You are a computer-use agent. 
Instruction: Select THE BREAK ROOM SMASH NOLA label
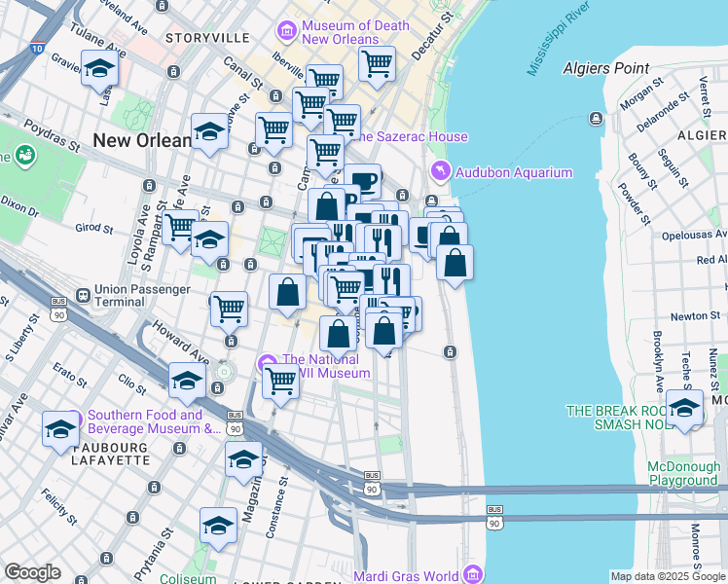(x=617, y=418)
